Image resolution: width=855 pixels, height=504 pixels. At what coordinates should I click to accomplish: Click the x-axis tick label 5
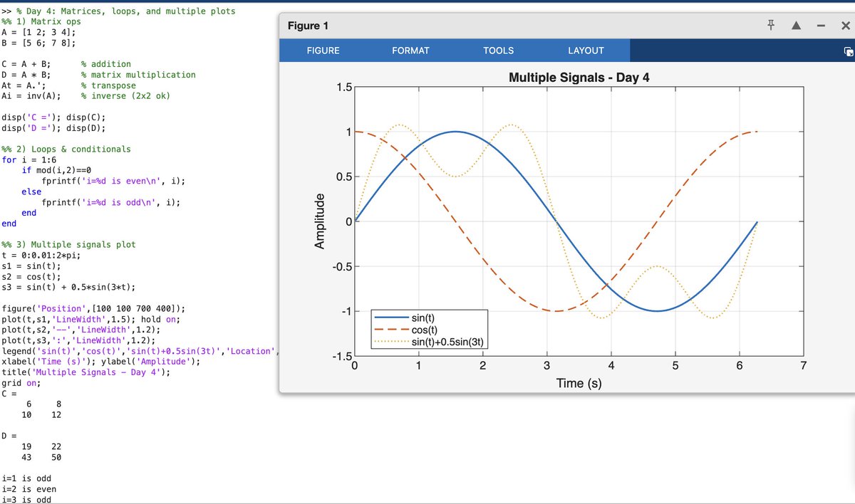pyautogui.click(x=675, y=367)
